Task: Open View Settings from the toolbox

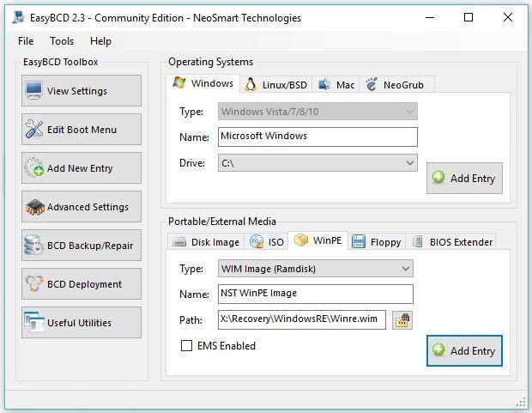Action: pos(82,91)
